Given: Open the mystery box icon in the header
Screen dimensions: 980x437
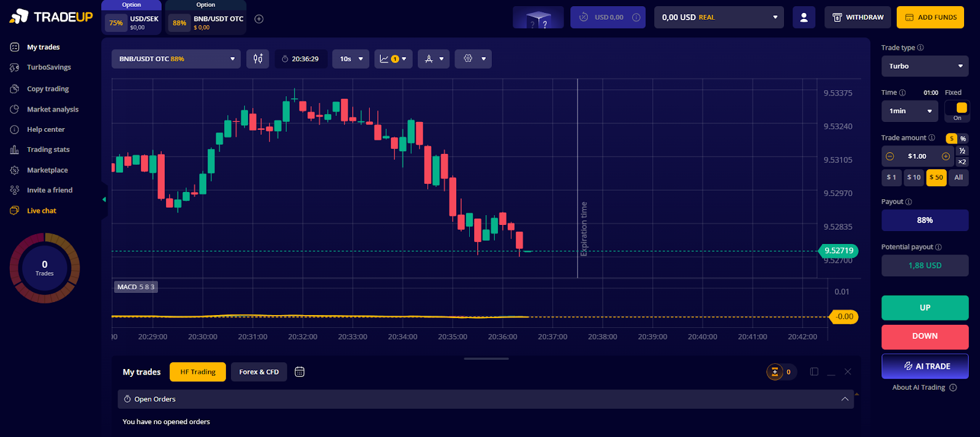Looking at the screenshot, I should pos(538,18).
